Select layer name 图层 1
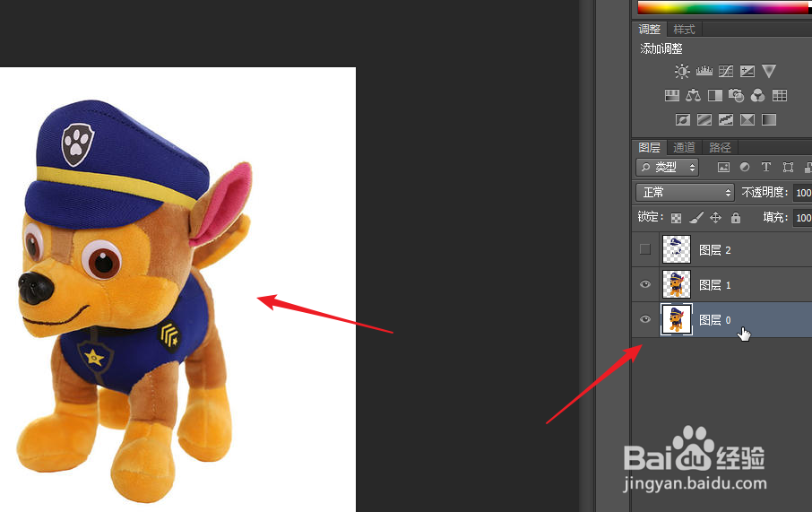 [714, 285]
